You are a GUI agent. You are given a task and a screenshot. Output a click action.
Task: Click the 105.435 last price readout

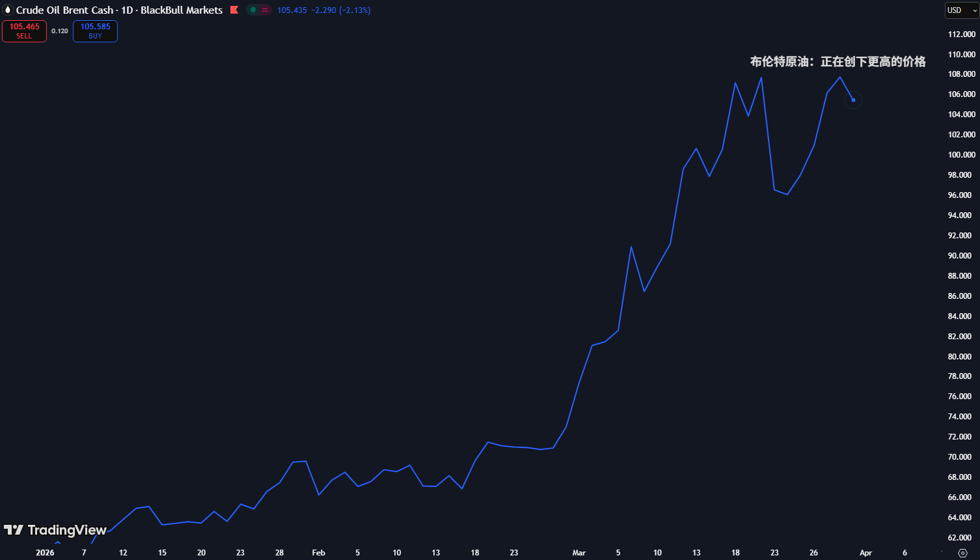click(x=292, y=10)
